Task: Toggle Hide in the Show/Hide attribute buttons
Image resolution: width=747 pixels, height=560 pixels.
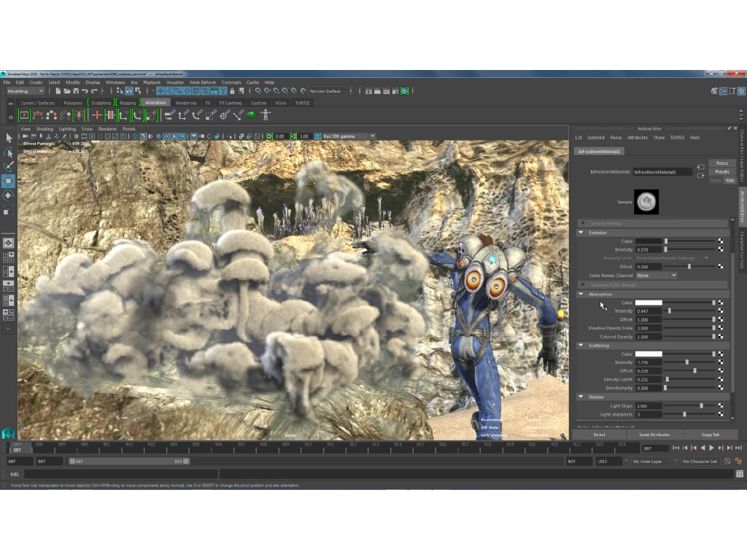Action: (x=729, y=180)
